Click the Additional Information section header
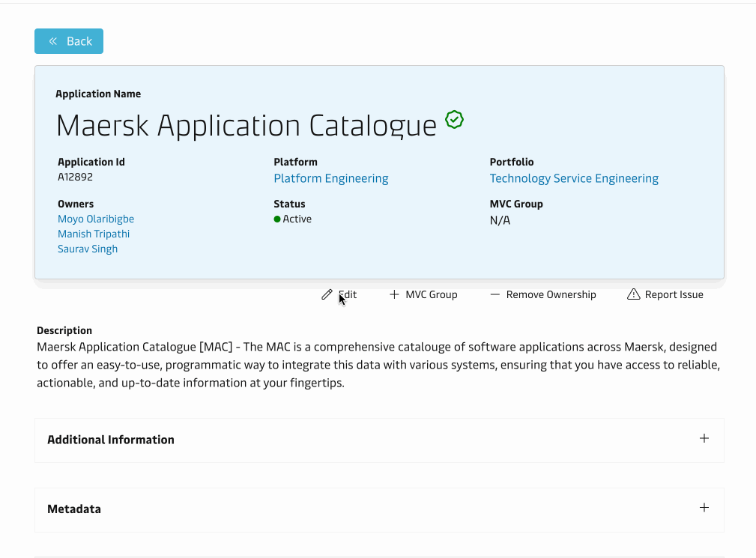756x558 pixels. [379, 440]
